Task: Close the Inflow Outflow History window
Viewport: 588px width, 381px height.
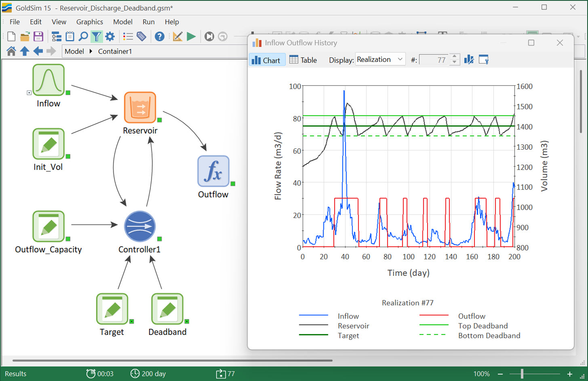Action: [x=560, y=43]
